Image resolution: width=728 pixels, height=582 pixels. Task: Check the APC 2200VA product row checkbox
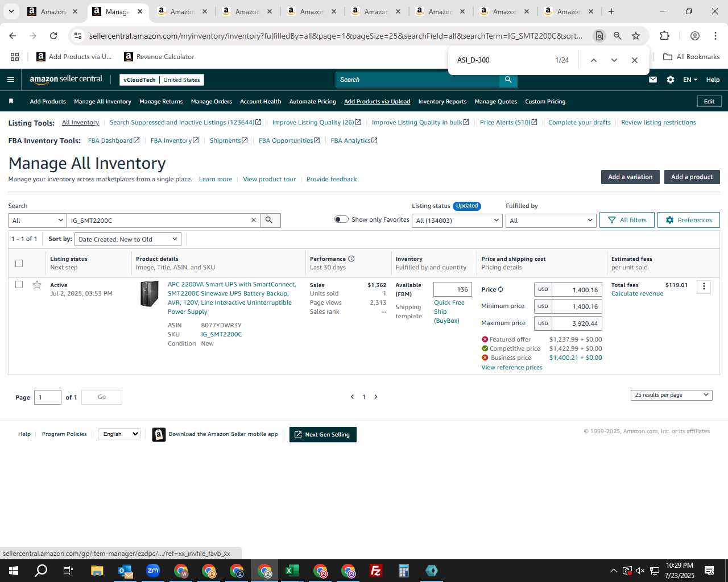point(19,284)
